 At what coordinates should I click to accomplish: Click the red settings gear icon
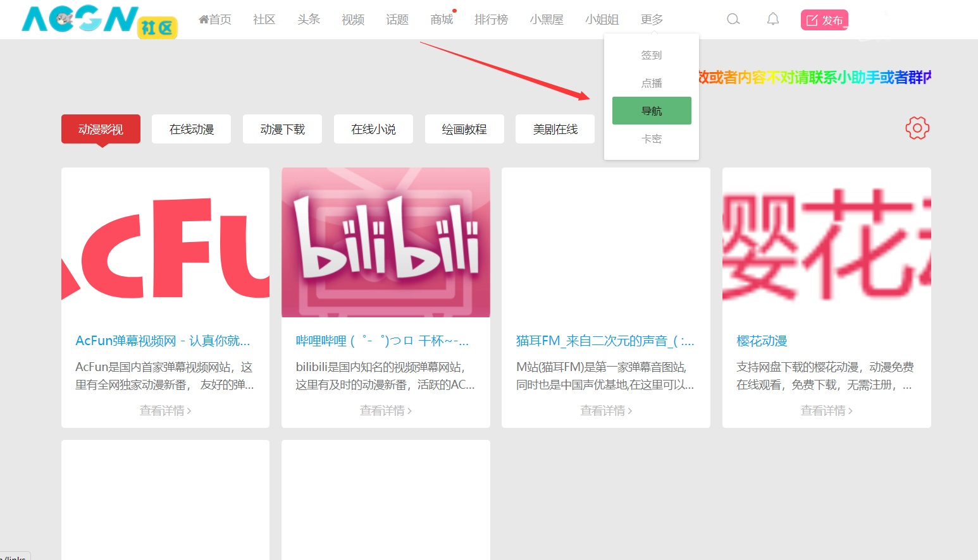(x=917, y=128)
